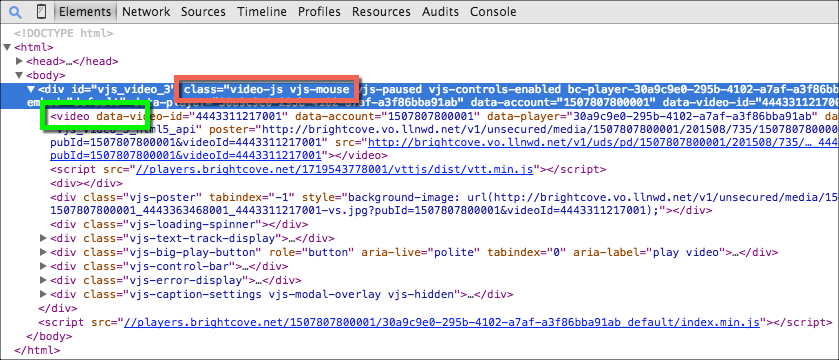Follow the video src brightcove URL link
The height and width of the screenshot is (360, 839).
[x=604, y=142]
